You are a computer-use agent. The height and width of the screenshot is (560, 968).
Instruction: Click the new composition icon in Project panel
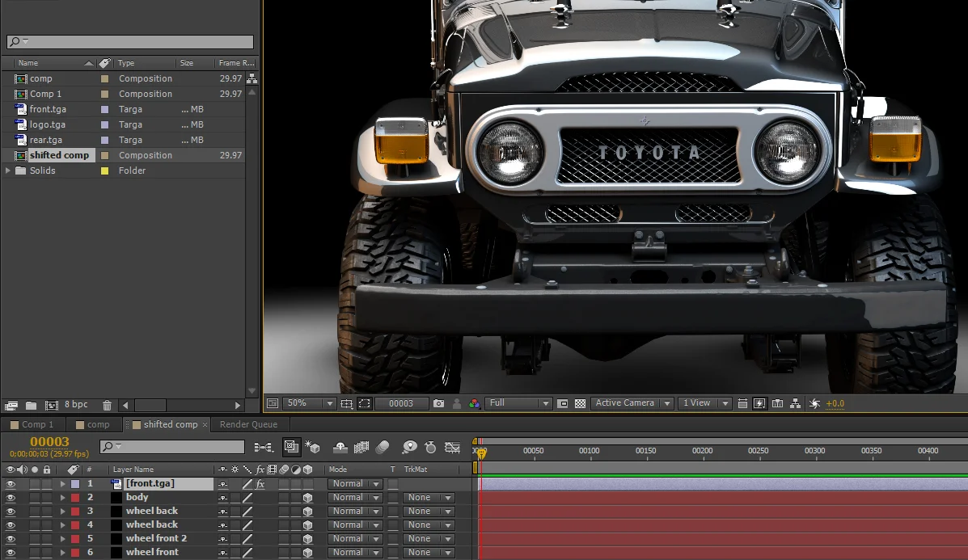click(x=52, y=405)
